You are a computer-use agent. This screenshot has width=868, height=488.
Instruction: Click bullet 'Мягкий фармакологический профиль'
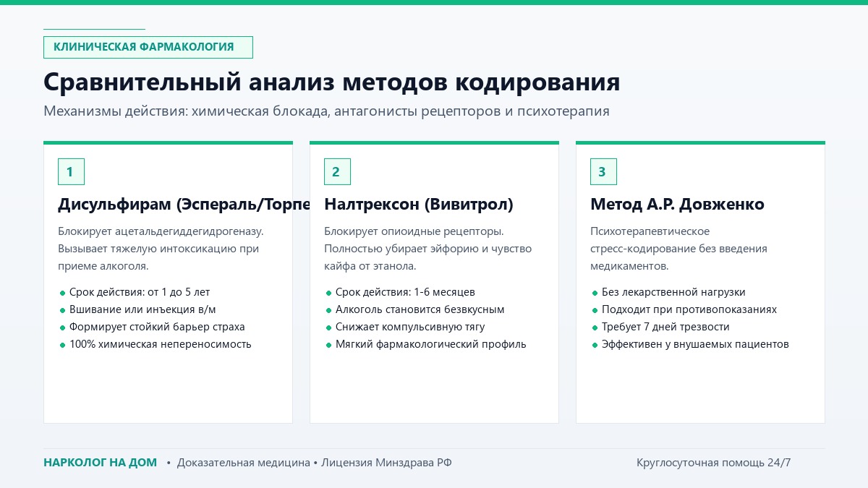431,344
